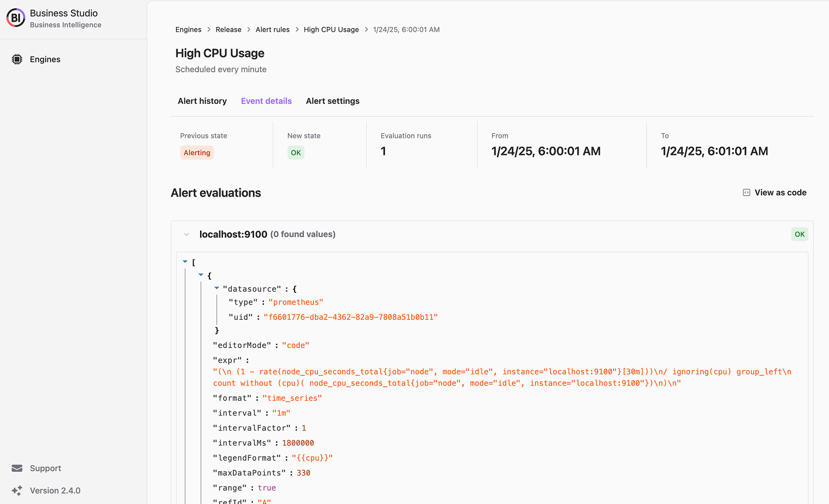Viewport: 829px width, 504px height.
Task: Click the intervalFactor value 1
Action: 304,428
